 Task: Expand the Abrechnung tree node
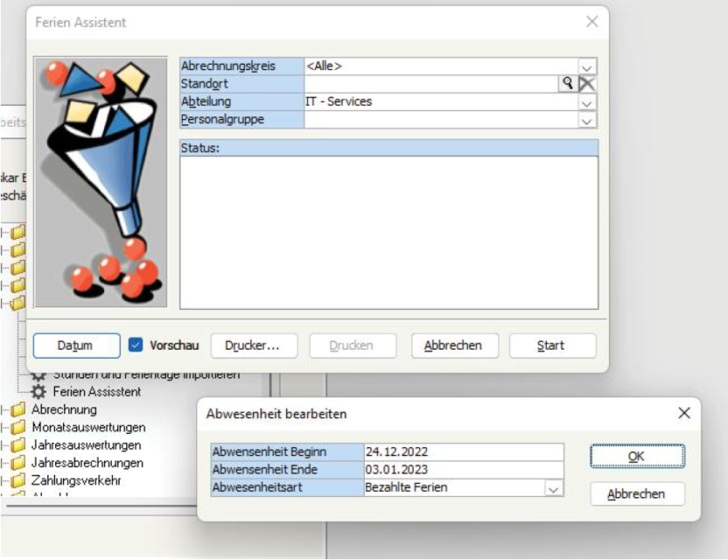(4, 410)
